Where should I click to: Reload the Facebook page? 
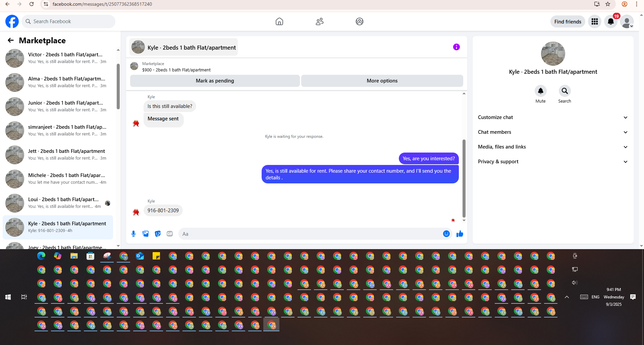coord(32,4)
